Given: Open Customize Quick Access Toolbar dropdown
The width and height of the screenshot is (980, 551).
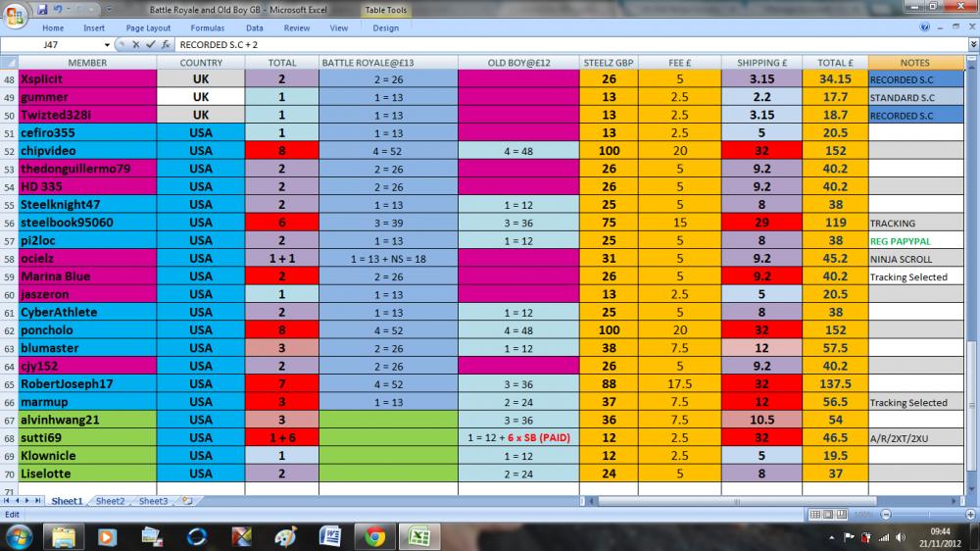Looking at the screenshot, I should [110, 10].
